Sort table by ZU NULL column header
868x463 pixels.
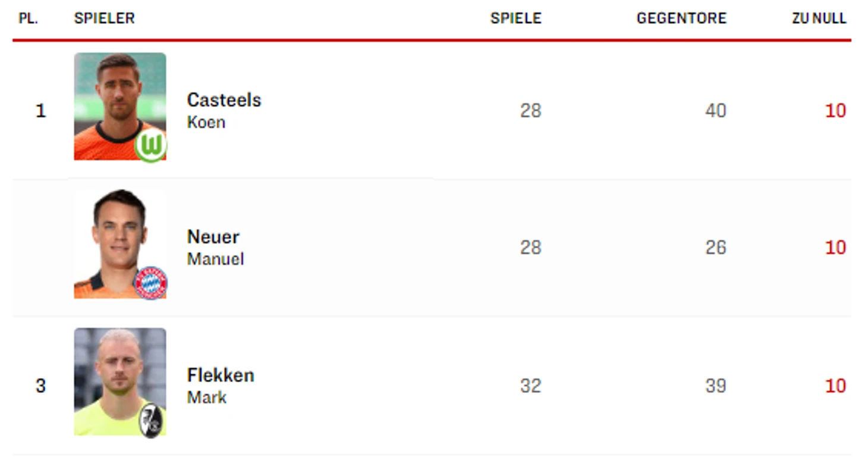coord(819,18)
